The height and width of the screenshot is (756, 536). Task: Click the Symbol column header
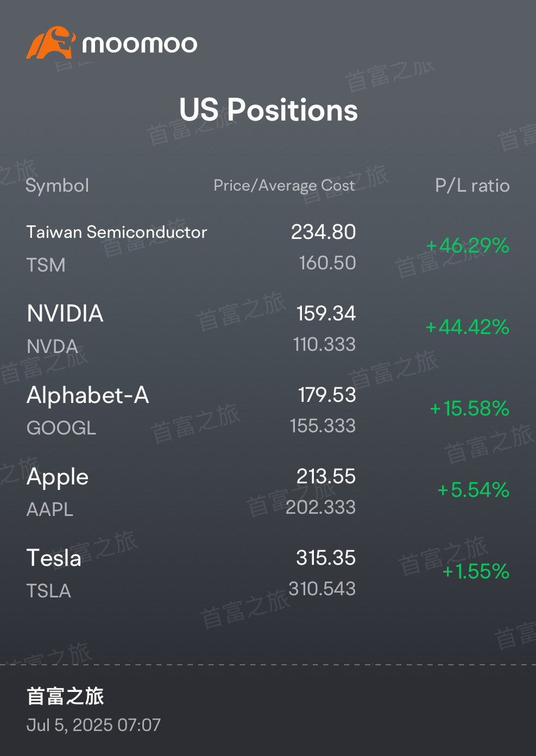click(x=58, y=186)
